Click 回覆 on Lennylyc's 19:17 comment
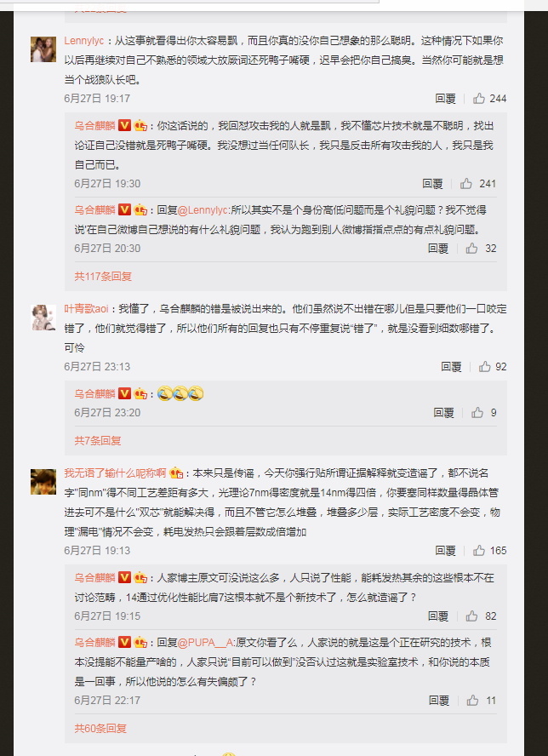The height and width of the screenshot is (756, 548). point(445,99)
